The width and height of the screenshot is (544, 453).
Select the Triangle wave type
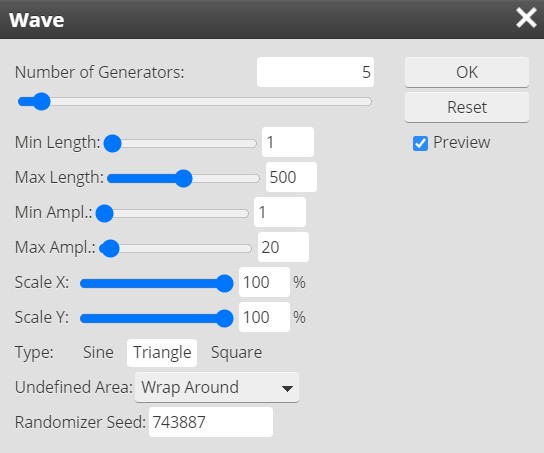tap(162, 353)
